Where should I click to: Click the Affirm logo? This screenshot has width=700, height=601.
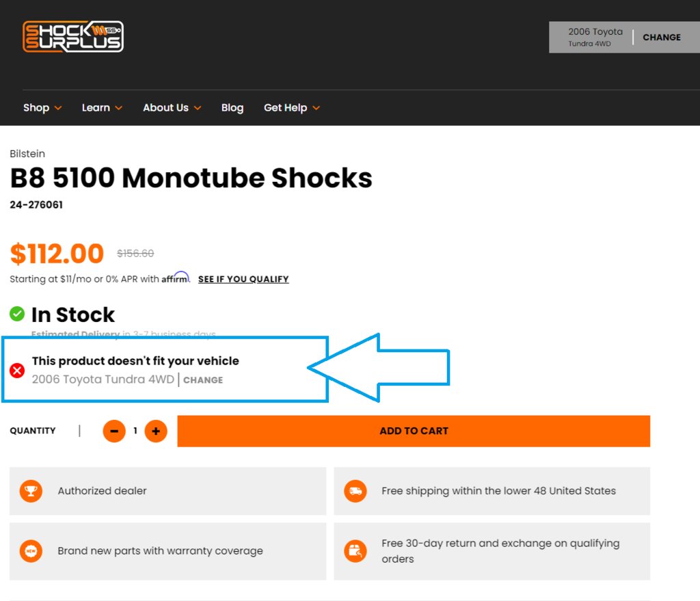pos(176,278)
